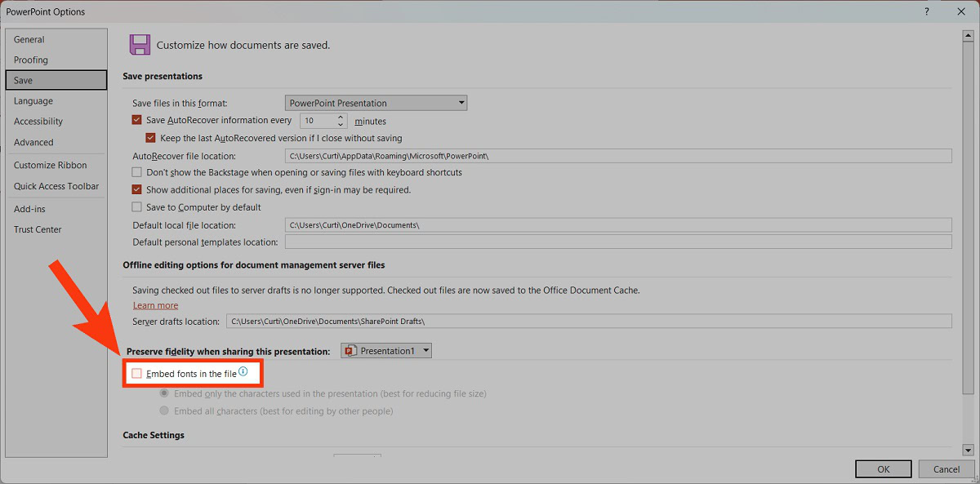
Task: Click the PowerPoint icon in Presentation1 dropdown
Action: [350, 350]
